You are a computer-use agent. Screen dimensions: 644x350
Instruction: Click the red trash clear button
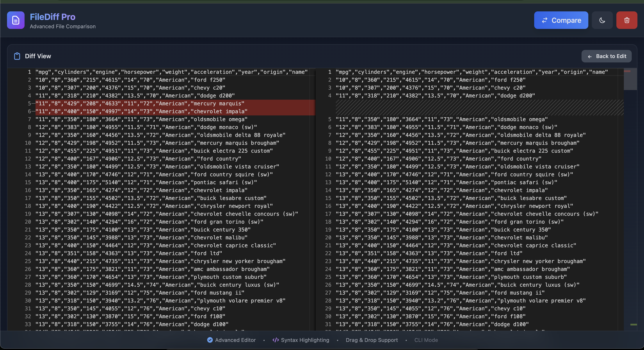click(626, 20)
